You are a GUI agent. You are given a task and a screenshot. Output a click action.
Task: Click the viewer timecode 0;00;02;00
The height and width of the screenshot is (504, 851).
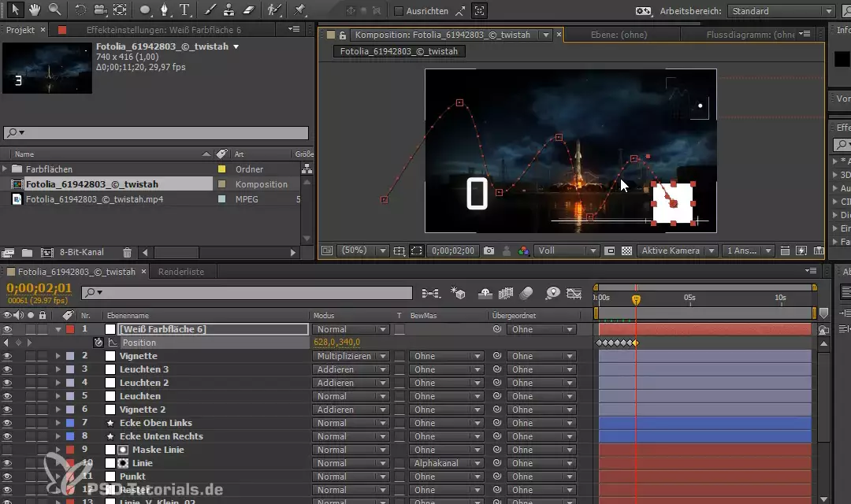point(452,250)
